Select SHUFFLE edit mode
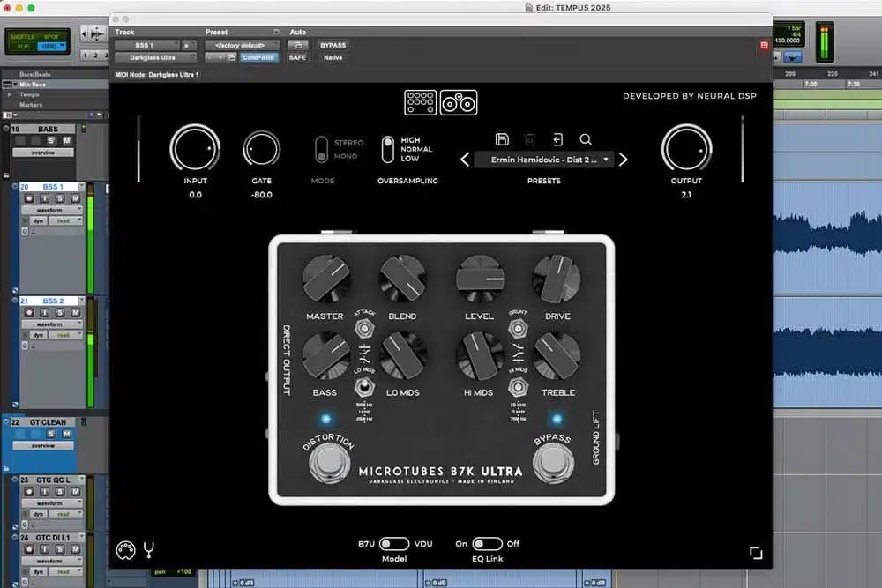 click(23, 36)
